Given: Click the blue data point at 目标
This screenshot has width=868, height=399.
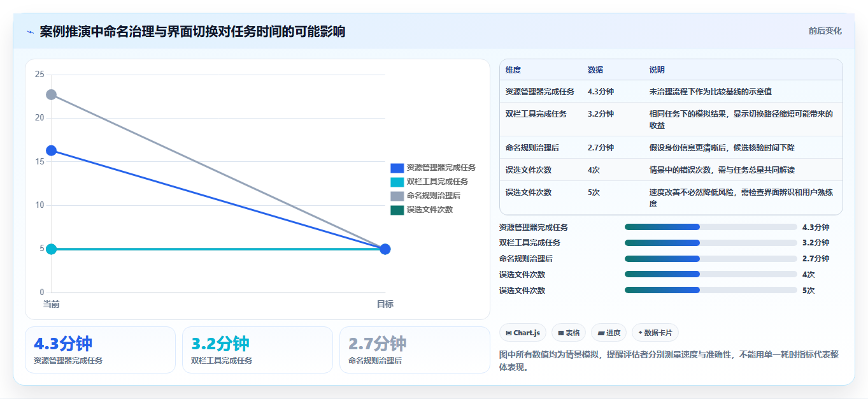Looking at the screenshot, I should tap(385, 249).
